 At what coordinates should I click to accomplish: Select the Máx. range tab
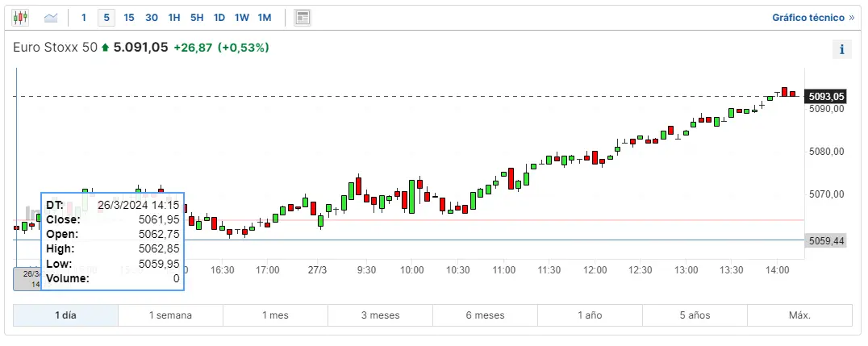[x=800, y=315]
